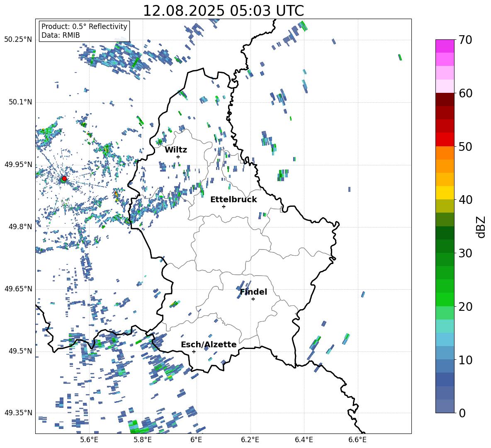Click the Ettelbruck city label
The height and width of the screenshot is (448, 491).
coord(233,200)
